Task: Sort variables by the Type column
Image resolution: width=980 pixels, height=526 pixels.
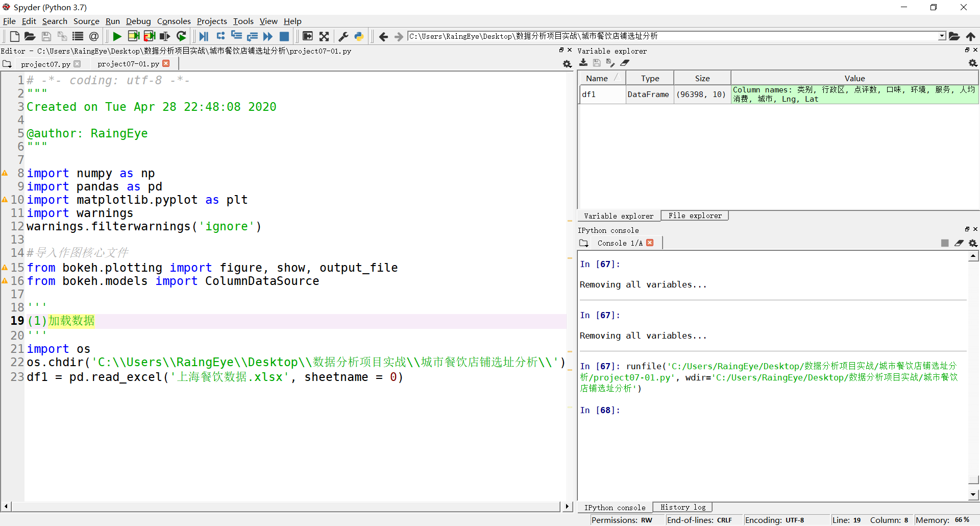Action: tap(650, 78)
